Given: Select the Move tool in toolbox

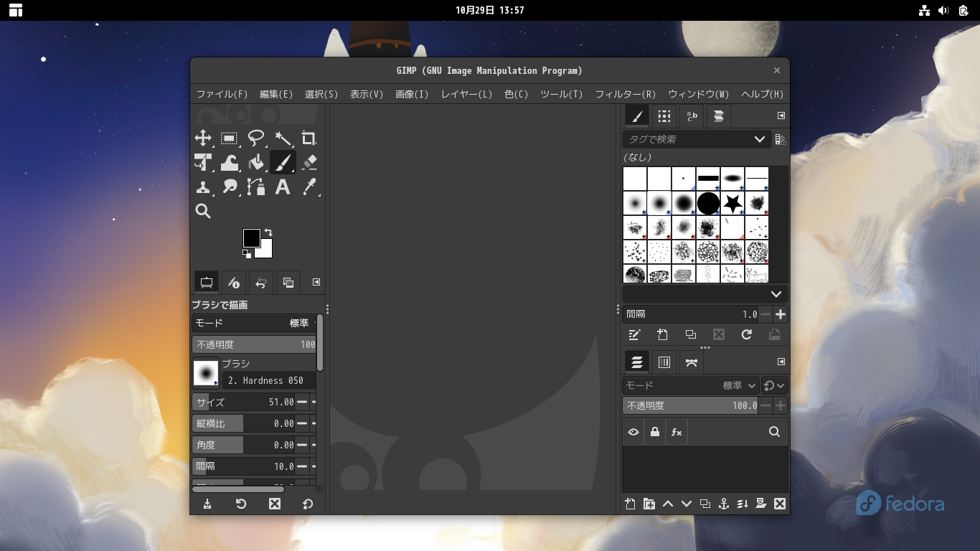Looking at the screenshot, I should point(203,138).
